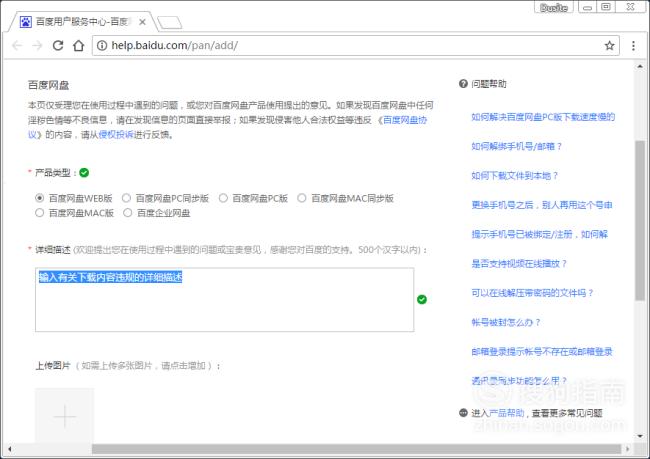Select the 百度用户服务中心 tab
Image resolution: width=650 pixels, height=459 pixels.
(83, 22)
